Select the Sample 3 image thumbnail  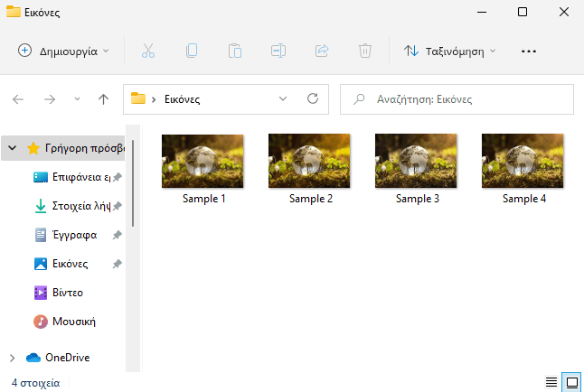(416, 161)
